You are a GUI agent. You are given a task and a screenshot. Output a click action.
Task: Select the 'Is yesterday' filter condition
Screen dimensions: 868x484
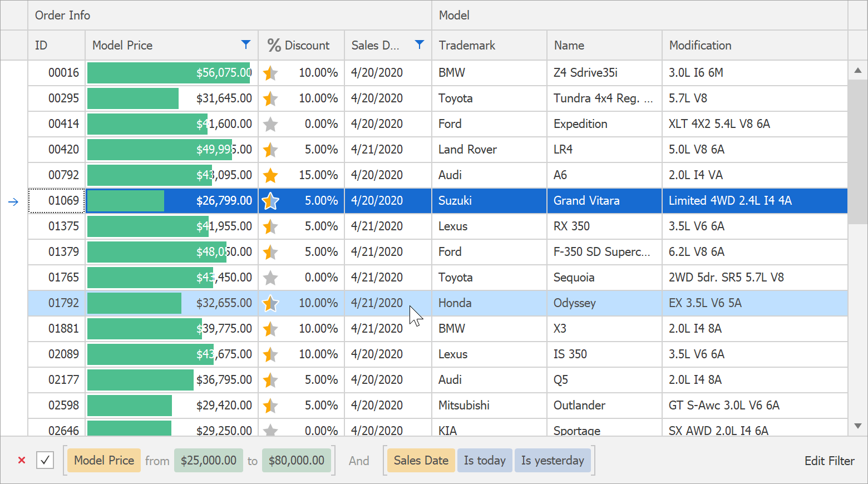click(553, 460)
